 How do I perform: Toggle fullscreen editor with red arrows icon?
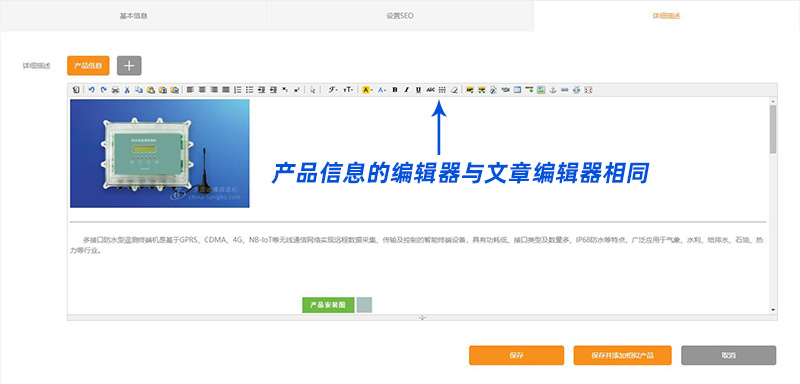588,90
